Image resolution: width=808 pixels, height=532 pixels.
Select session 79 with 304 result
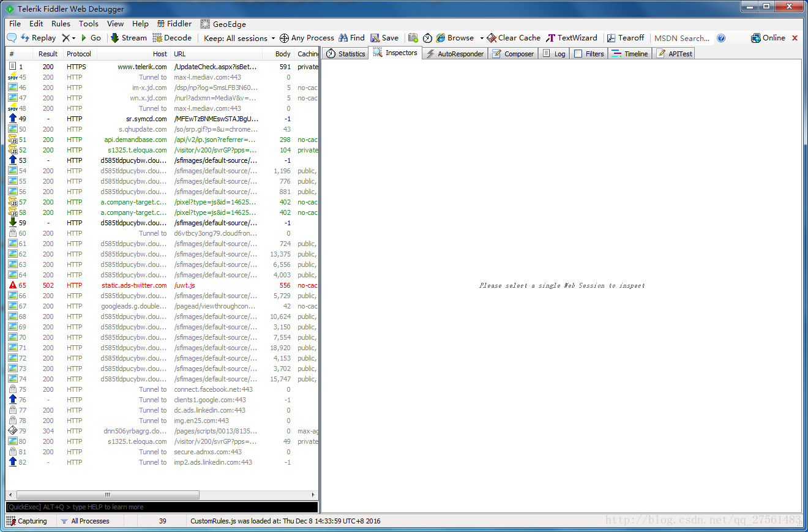162,431
